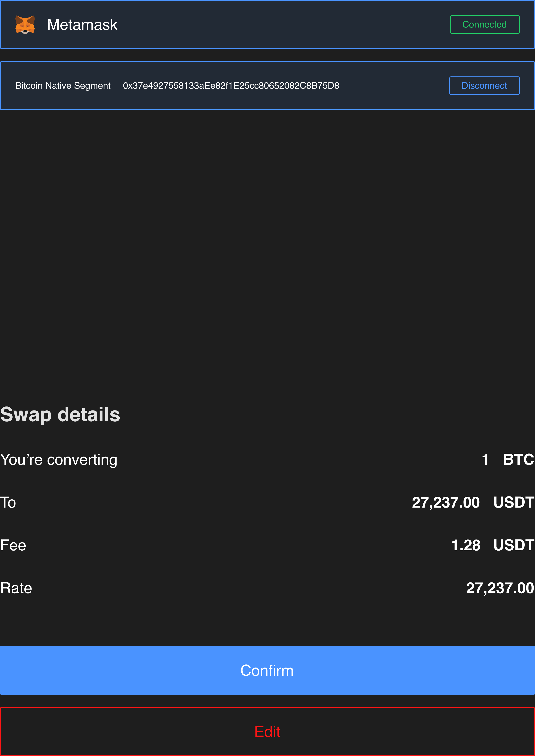Click the 0x37e4 wallet address text
The width and height of the screenshot is (535, 756).
coord(231,86)
